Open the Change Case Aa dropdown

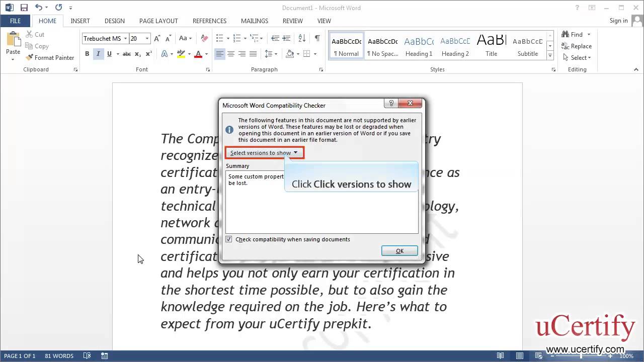pos(185,38)
